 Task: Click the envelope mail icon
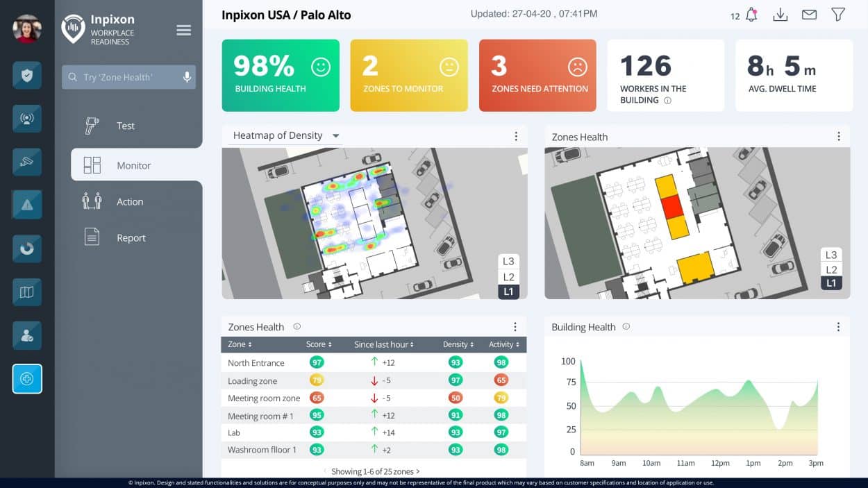coord(809,15)
